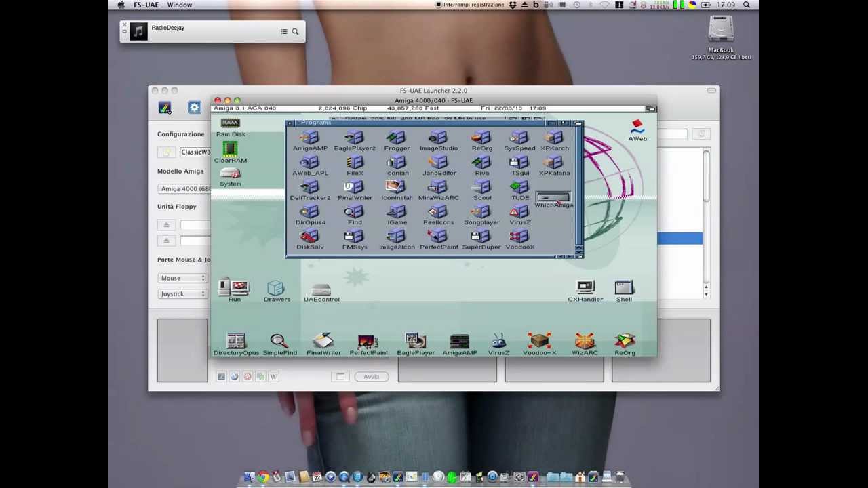Open the Window menu in menu bar

click(180, 5)
